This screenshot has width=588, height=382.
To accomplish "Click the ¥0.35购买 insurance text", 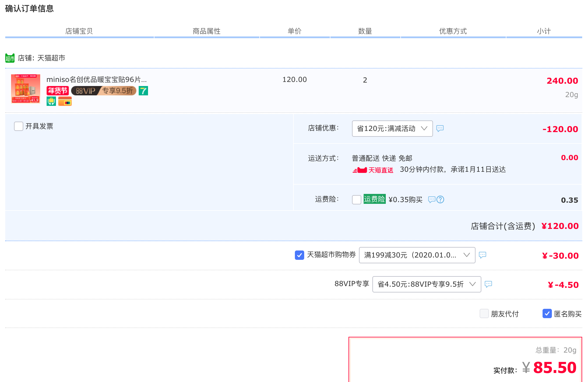I will [405, 200].
